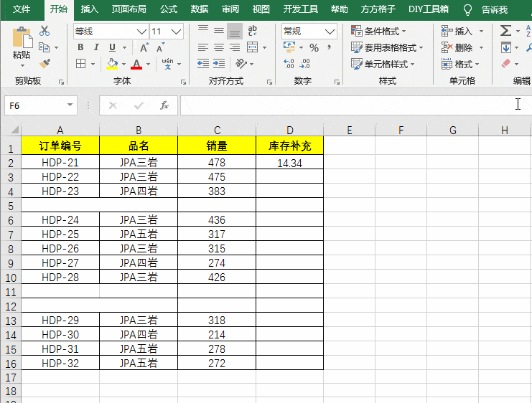Screen dimensions: 532x403
Task: Toggle bold formatting
Action: [x=80, y=47]
